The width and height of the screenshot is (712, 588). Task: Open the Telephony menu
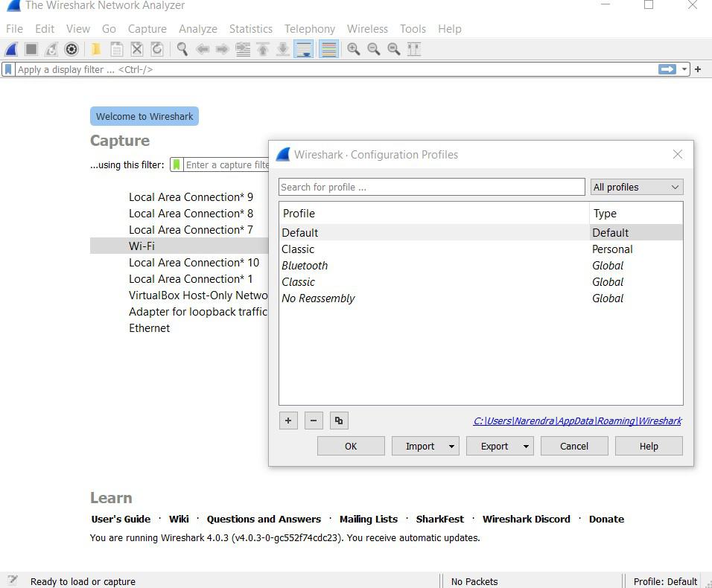coord(310,28)
